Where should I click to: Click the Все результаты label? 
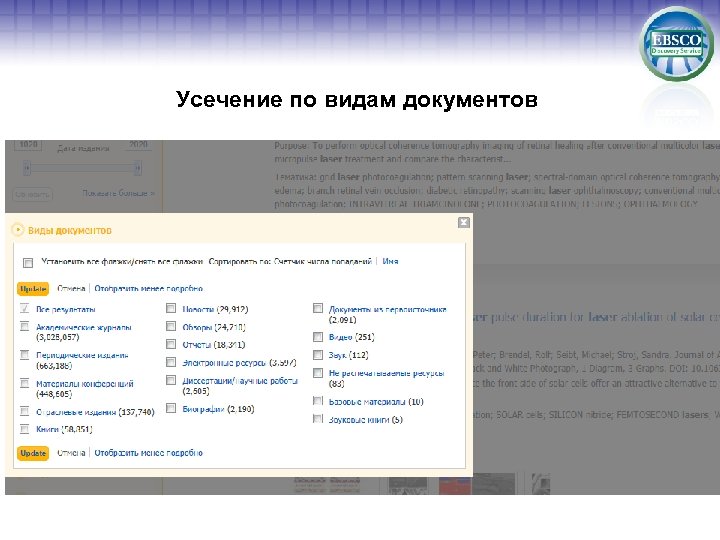point(66,309)
